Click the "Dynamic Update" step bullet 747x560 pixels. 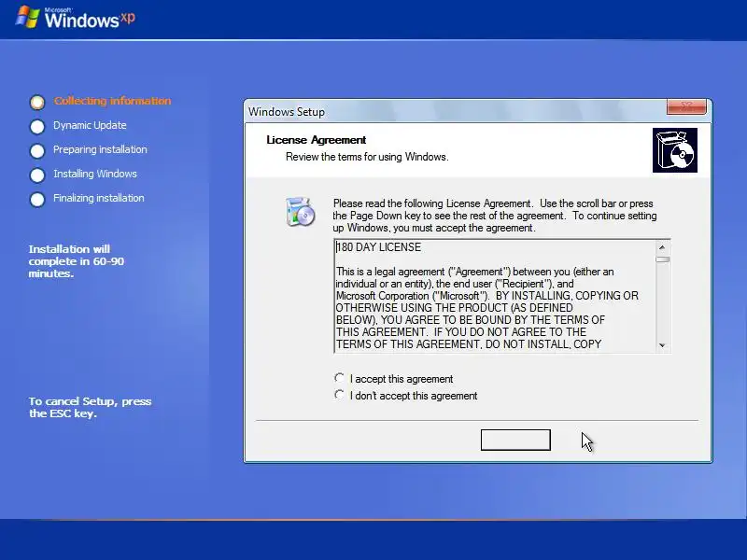point(37,126)
